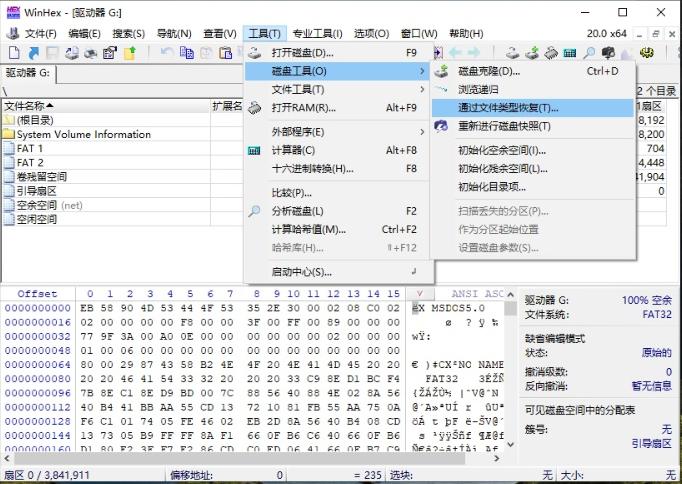This screenshot has width=682, height=484.
Task: Choose 打开磁盘(D)... menu entry
Action: coord(339,53)
